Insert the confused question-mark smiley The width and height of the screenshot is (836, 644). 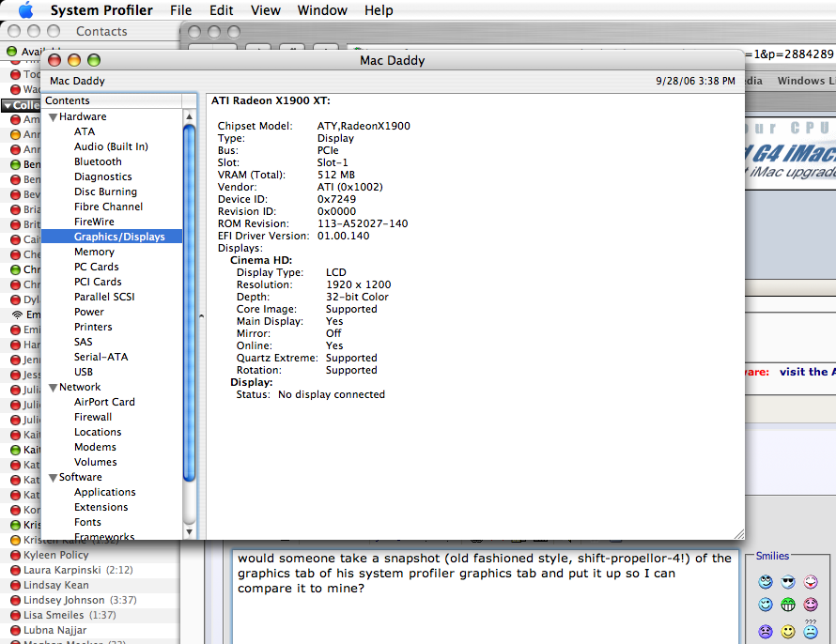[811, 630]
